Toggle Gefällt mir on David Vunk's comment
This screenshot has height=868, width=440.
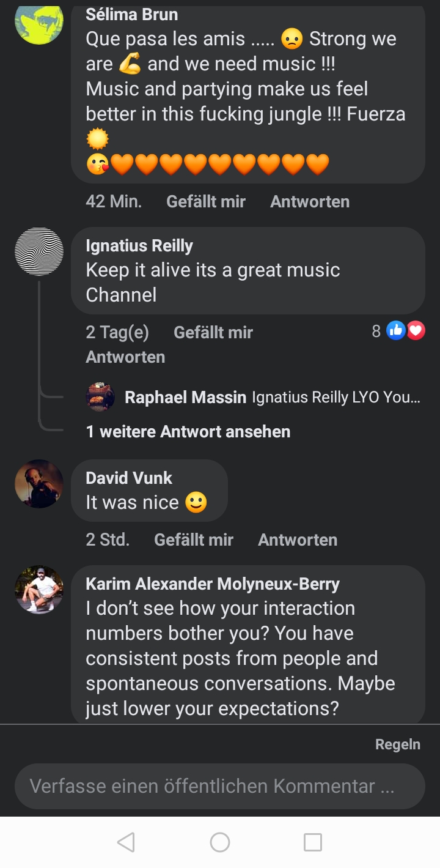tap(194, 540)
